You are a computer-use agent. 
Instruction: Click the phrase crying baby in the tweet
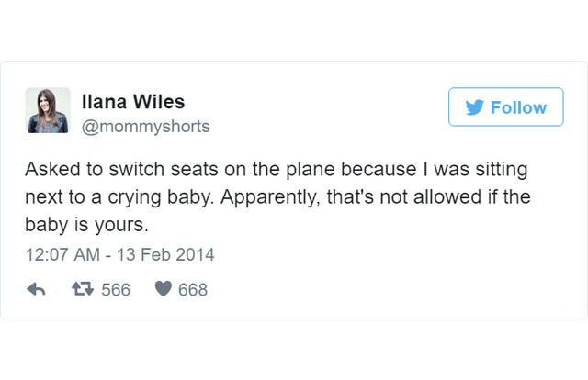(163, 197)
